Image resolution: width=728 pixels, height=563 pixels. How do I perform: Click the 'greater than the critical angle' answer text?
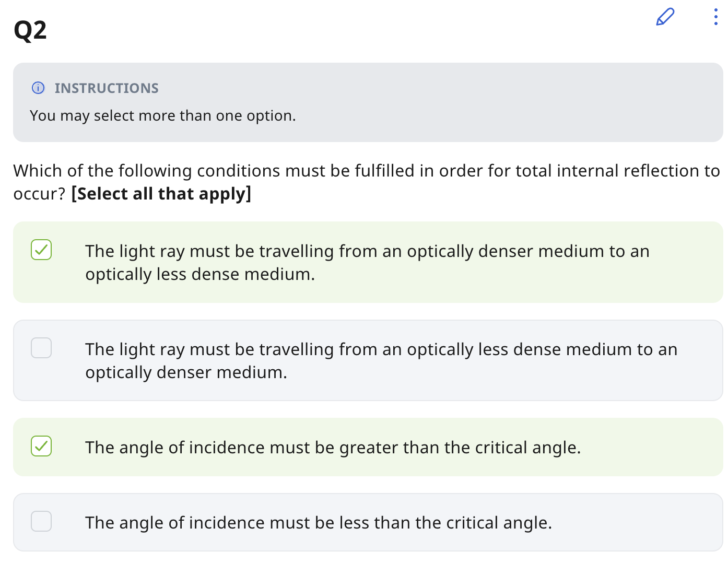(x=333, y=448)
